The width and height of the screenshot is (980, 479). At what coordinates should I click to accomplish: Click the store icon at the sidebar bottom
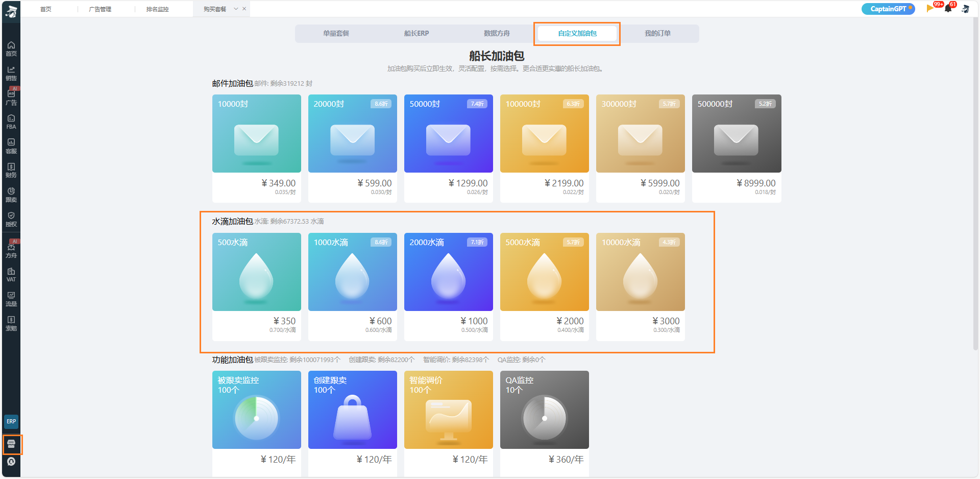click(x=11, y=444)
